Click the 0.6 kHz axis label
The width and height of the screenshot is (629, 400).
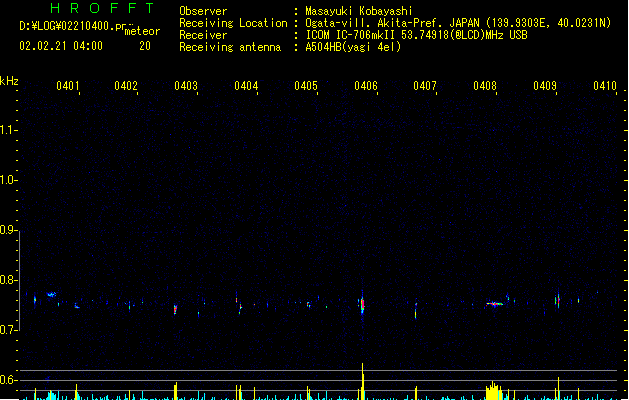click(x=8, y=380)
